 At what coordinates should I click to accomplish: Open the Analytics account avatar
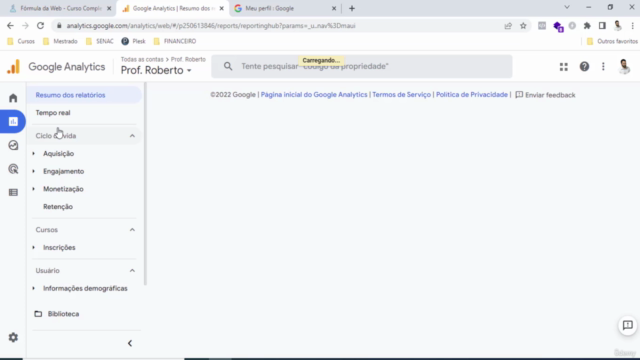624,67
